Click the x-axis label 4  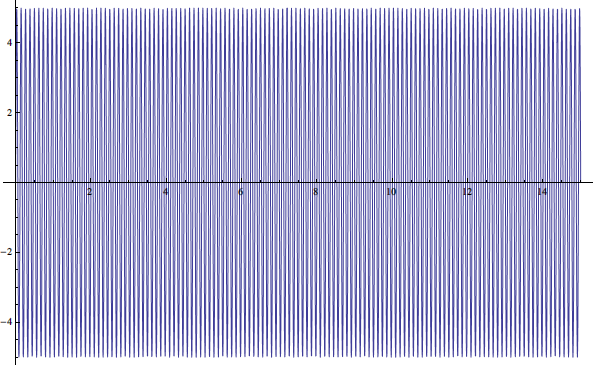(165, 192)
